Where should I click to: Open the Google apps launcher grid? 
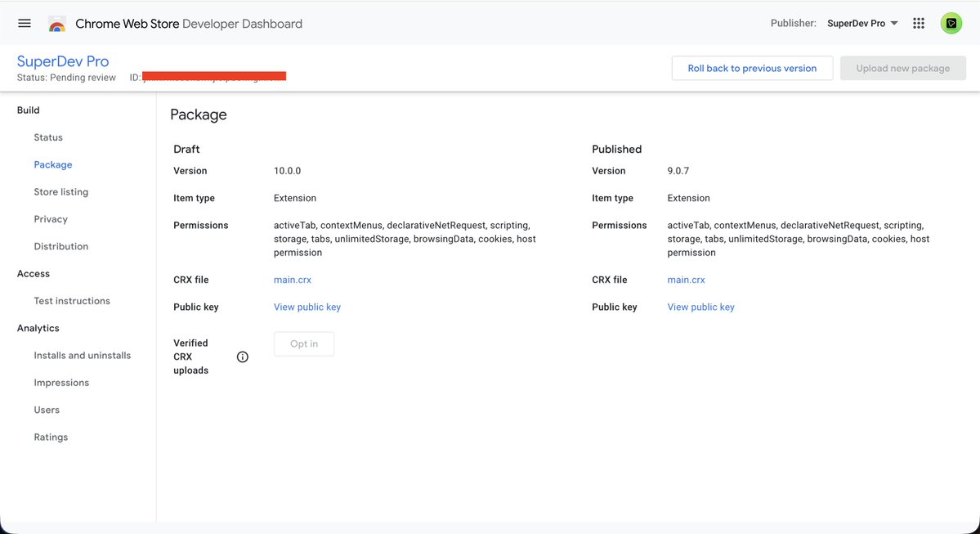click(918, 23)
